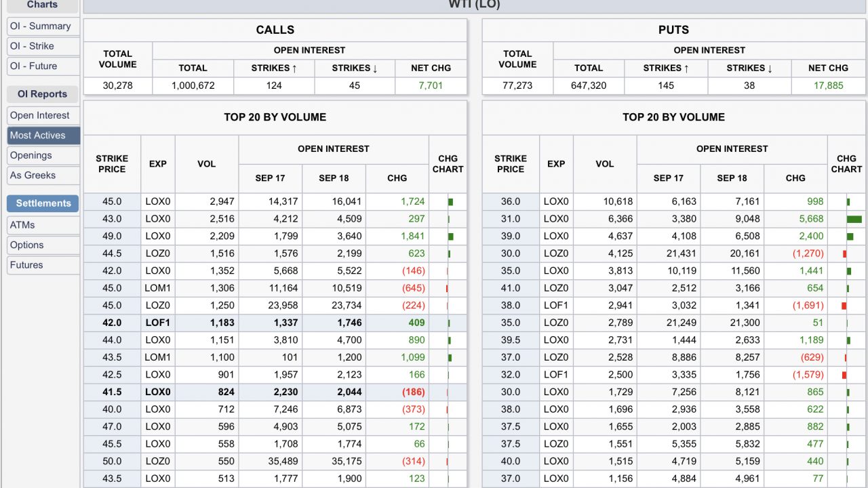The width and height of the screenshot is (868, 488).
Task: Click the VOL column header in calls table
Action: coord(206,164)
